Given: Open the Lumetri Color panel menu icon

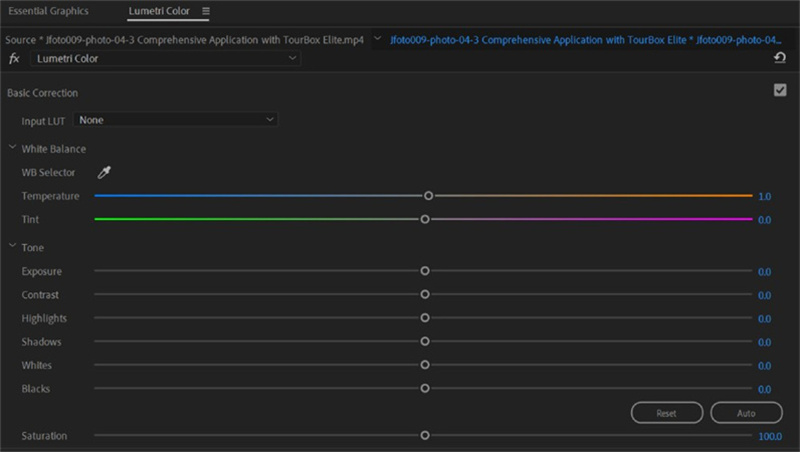Looking at the screenshot, I should [x=206, y=11].
